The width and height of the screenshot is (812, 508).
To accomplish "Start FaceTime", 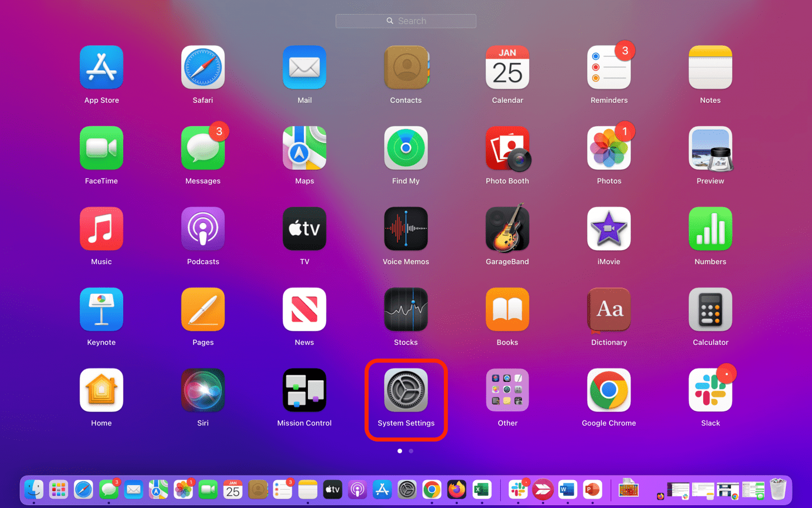I will (101, 148).
